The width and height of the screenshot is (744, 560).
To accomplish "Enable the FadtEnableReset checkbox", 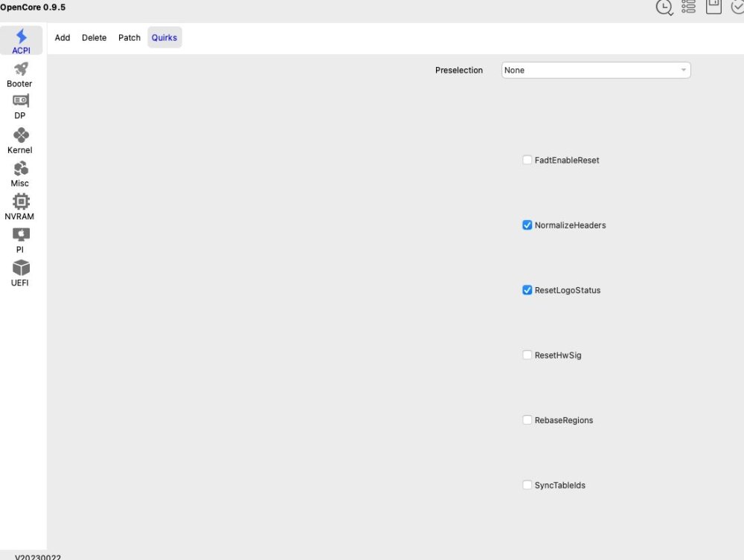I will pyautogui.click(x=527, y=160).
